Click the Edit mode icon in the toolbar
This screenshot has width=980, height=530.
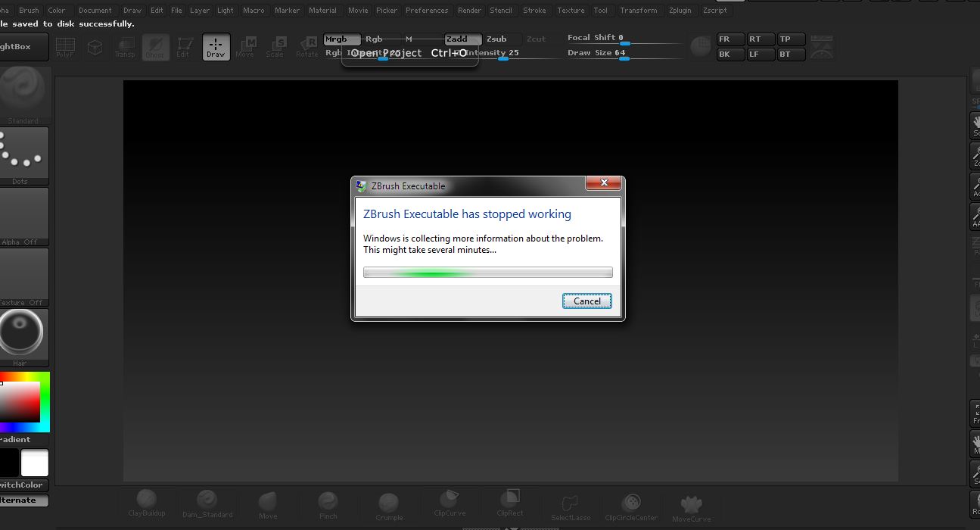click(x=184, y=47)
